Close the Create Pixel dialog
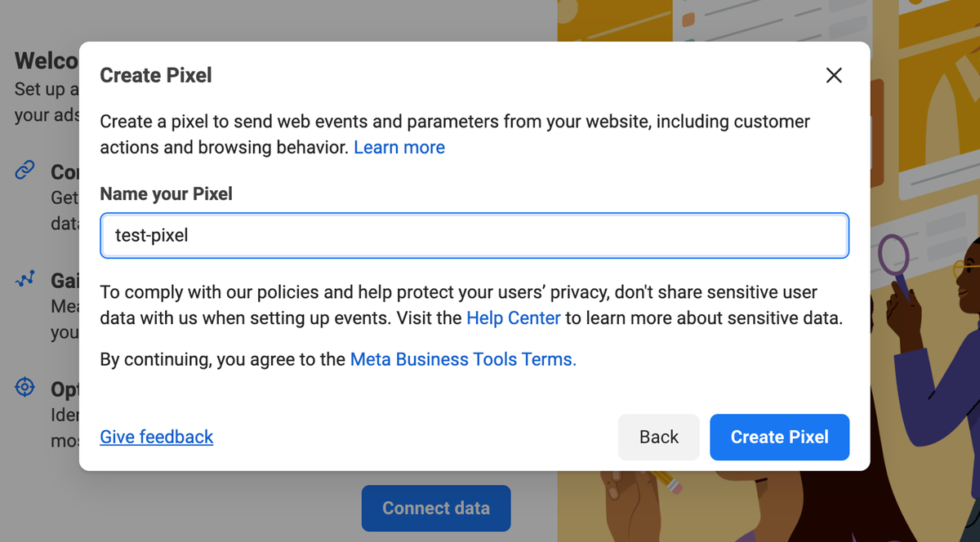The image size is (980, 542). tap(834, 76)
